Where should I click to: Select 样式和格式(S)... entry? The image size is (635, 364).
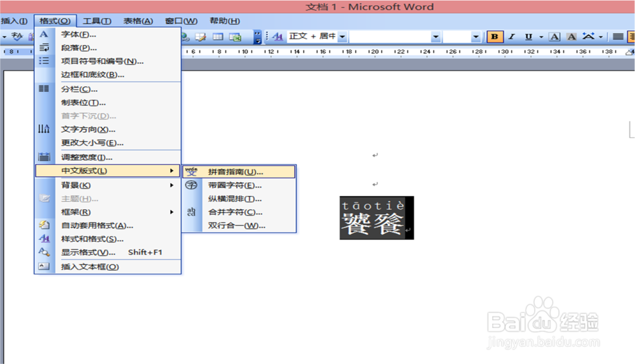[x=108, y=238]
